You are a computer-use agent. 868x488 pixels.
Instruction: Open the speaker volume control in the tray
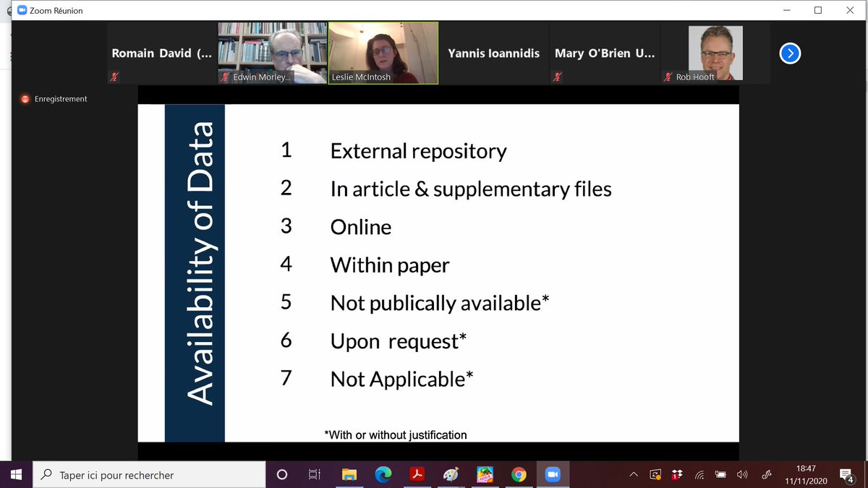[x=741, y=474]
